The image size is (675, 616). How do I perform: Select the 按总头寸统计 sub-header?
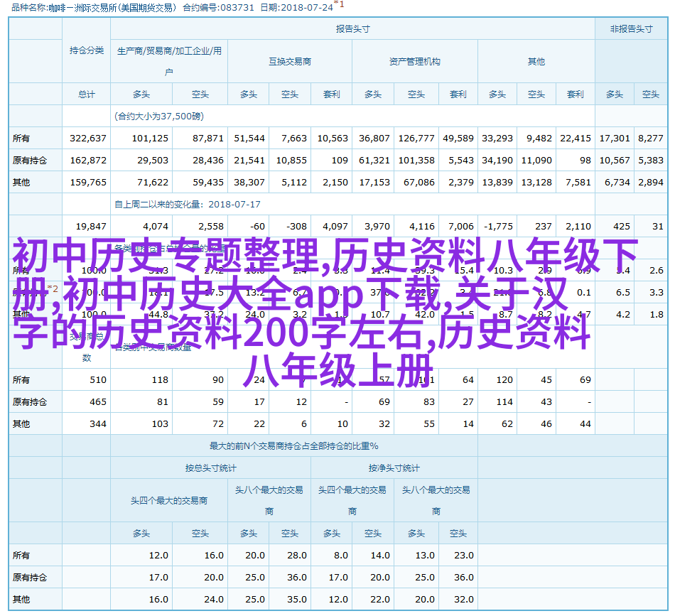point(210,468)
